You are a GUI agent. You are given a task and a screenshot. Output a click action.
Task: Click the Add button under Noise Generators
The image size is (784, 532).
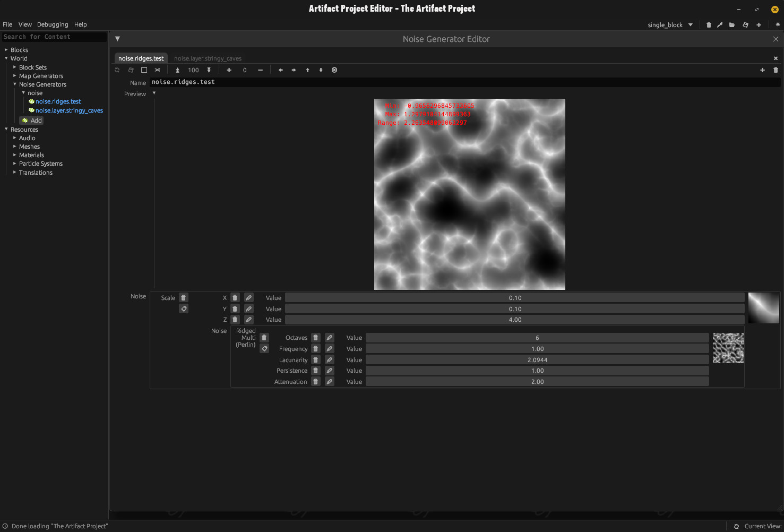click(x=32, y=121)
